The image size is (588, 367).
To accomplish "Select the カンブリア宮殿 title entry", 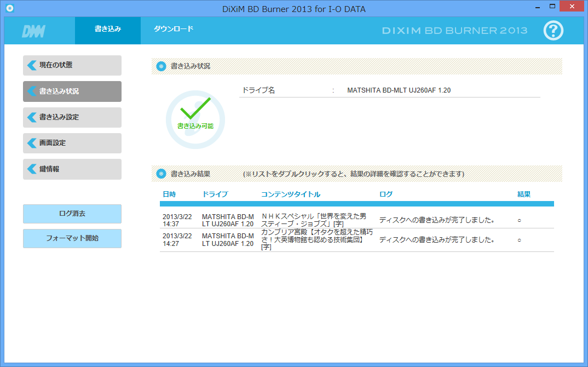I will [x=317, y=239].
